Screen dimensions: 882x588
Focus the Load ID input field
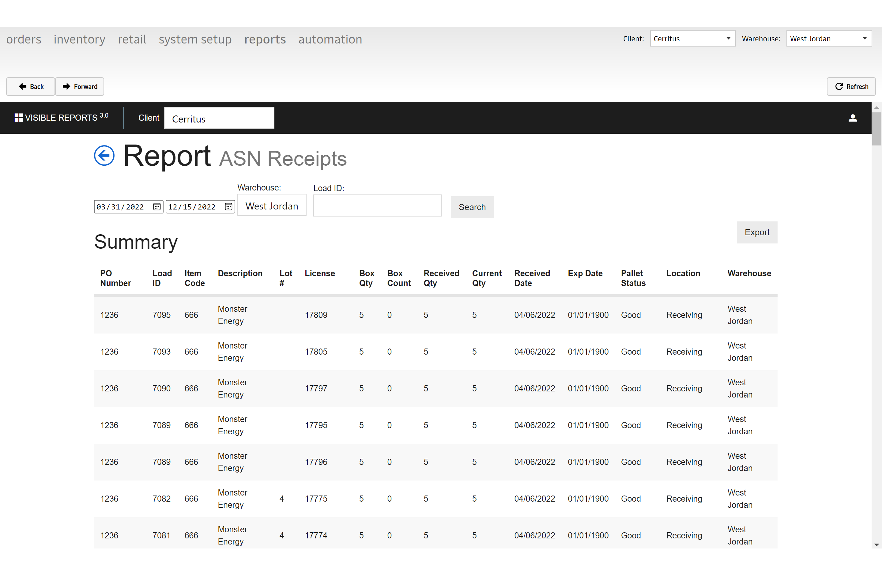coord(377,205)
